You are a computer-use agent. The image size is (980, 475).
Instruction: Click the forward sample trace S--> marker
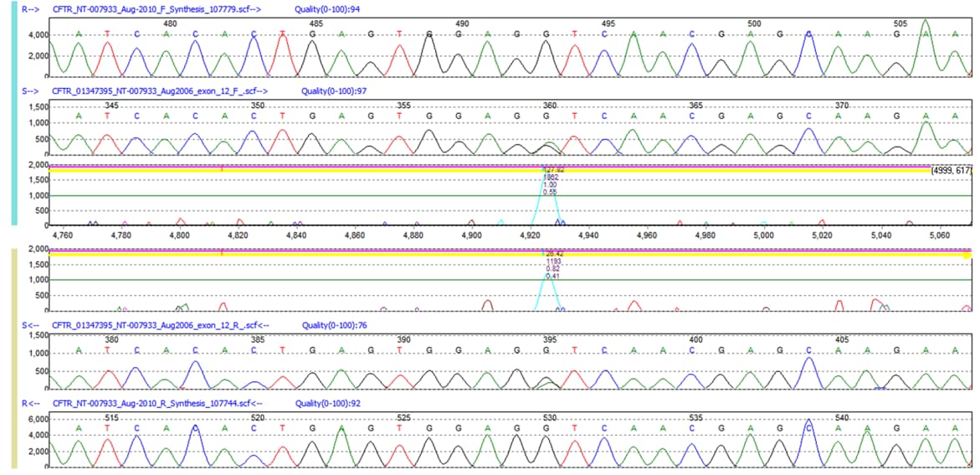[26, 90]
